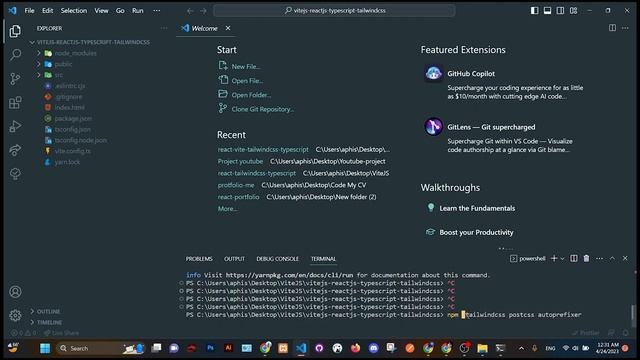Split the editor to the right
640x360 pixels.
612,28
